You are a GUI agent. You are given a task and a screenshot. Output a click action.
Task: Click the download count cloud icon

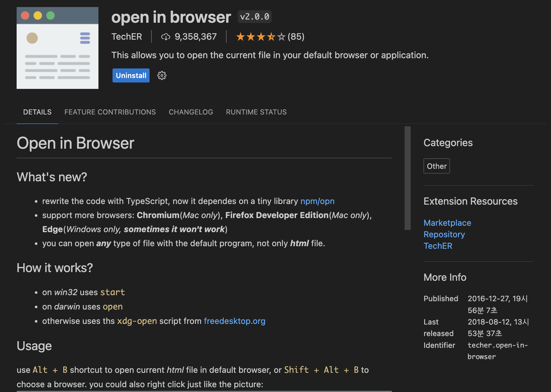click(166, 37)
